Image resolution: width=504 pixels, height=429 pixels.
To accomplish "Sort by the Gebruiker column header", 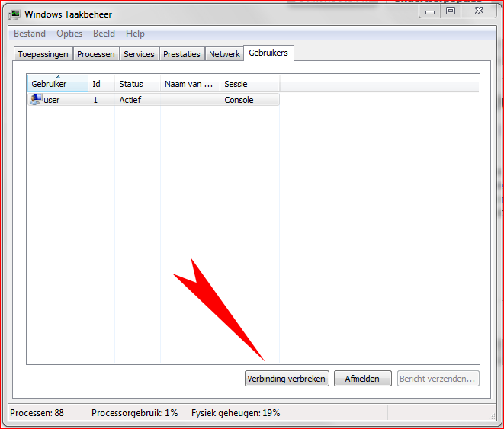I will (x=58, y=84).
